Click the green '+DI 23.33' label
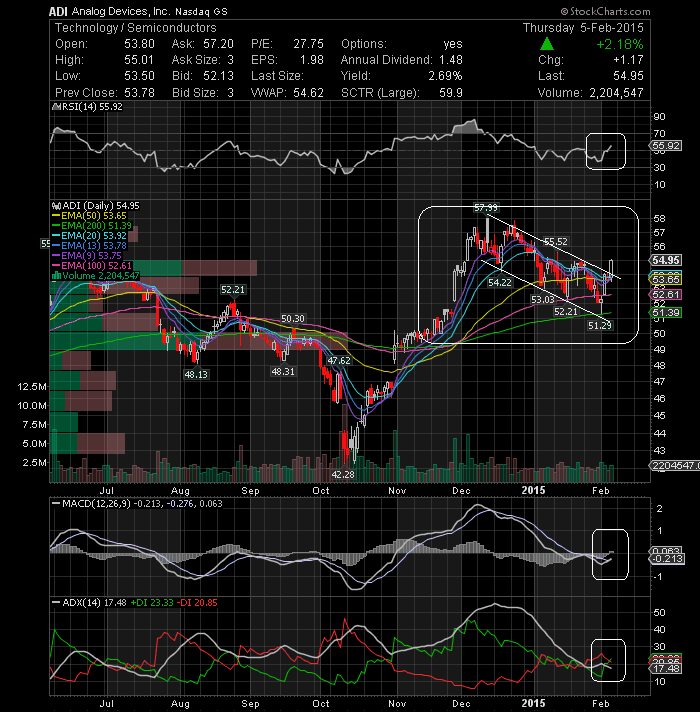Image resolution: width=700 pixels, height=712 pixels. point(152,603)
